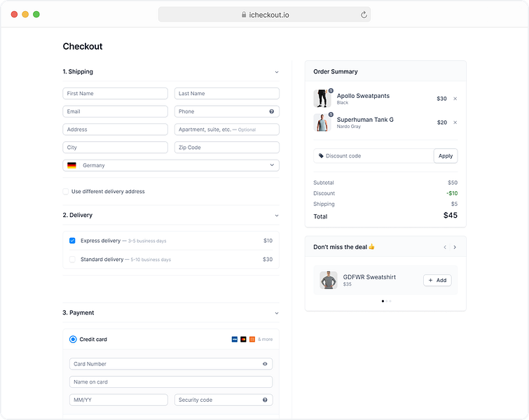Focus the Address field
Viewport: 529px width, 420px height.
pos(115,129)
